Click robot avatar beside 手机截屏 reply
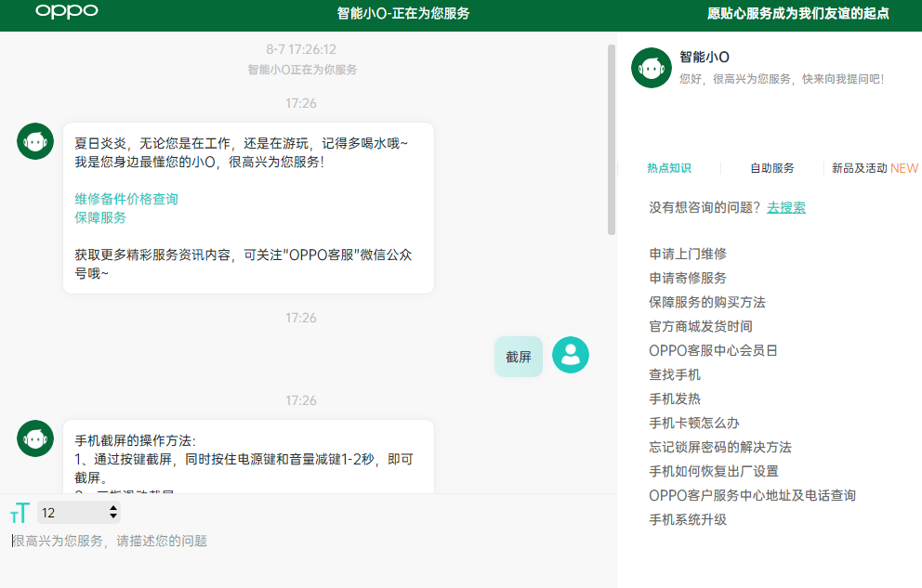 coord(35,438)
